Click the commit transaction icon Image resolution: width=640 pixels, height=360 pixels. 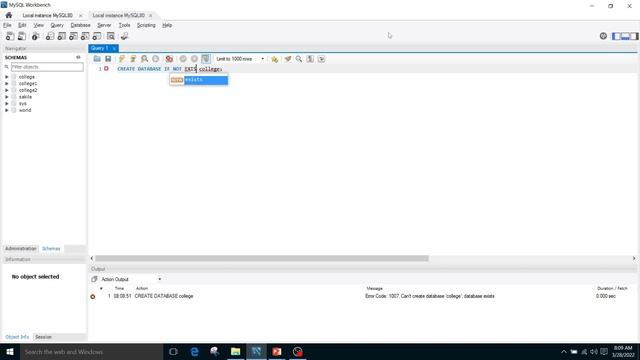tap(183, 59)
